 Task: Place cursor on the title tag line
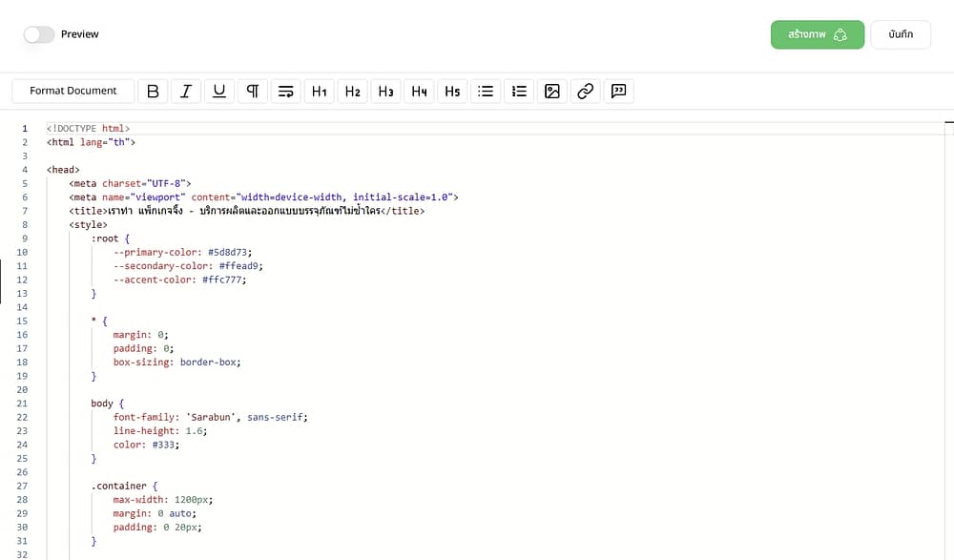pyautogui.click(x=246, y=211)
